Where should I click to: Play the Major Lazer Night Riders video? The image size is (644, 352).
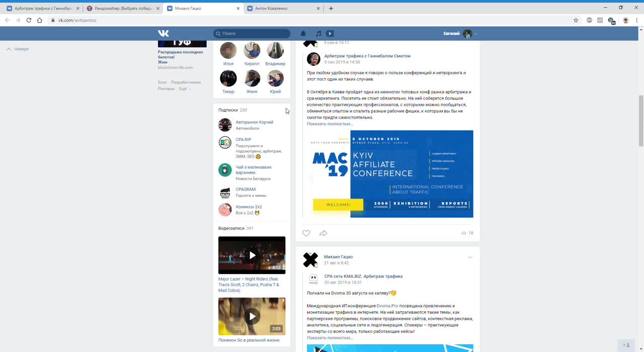pos(252,255)
